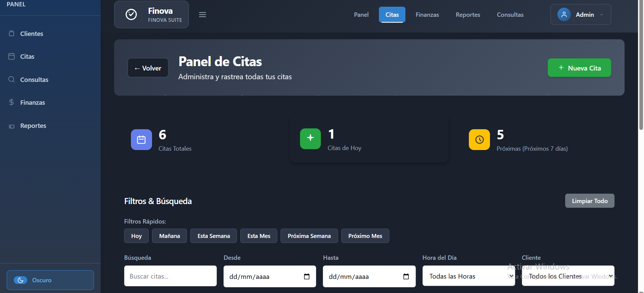The image size is (644, 293).
Task: Expand the Admin account menu chevron
Action: click(x=602, y=15)
